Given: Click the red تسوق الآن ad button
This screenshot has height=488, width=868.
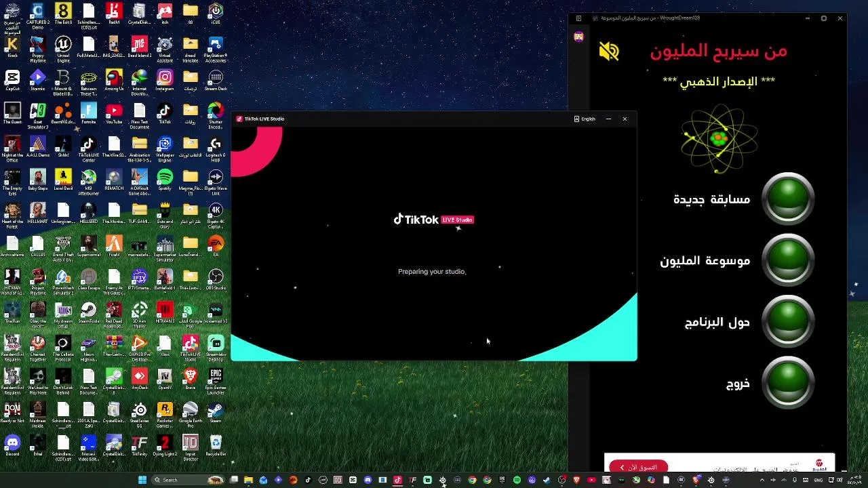Looking at the screenshot, I should [638, 467].
